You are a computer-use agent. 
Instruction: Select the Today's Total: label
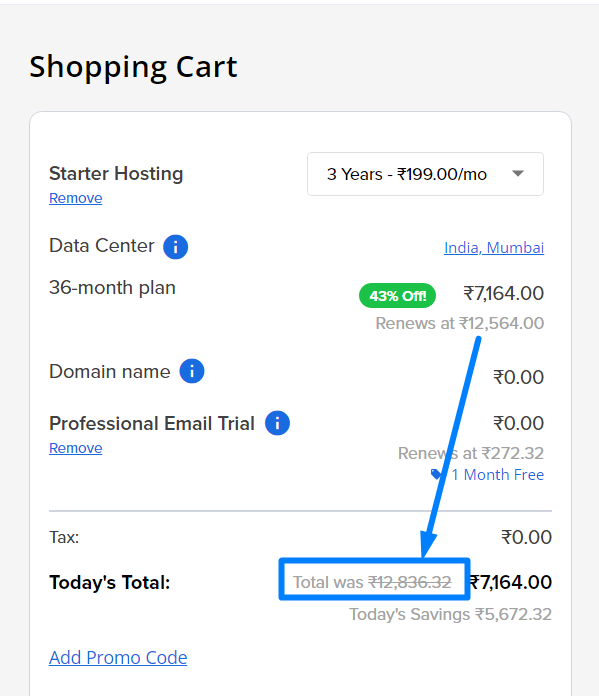tap(110, 582)
